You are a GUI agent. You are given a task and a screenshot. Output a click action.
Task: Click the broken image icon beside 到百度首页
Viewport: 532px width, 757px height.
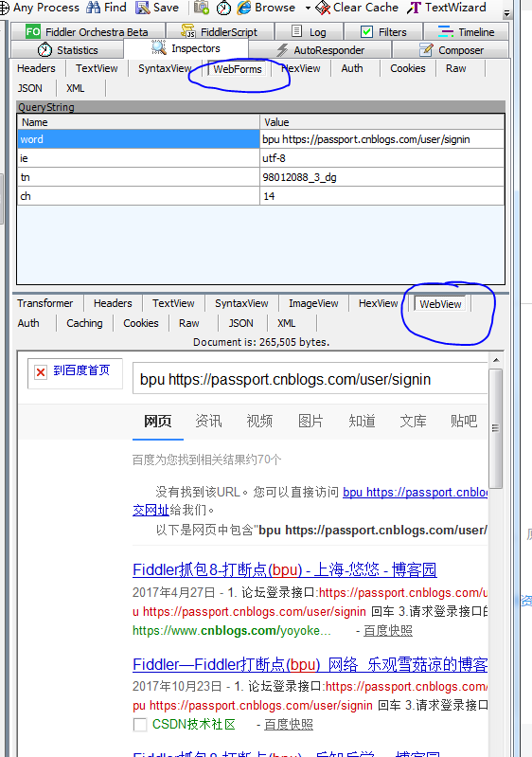pyautogui.click(x=41, y=372)
